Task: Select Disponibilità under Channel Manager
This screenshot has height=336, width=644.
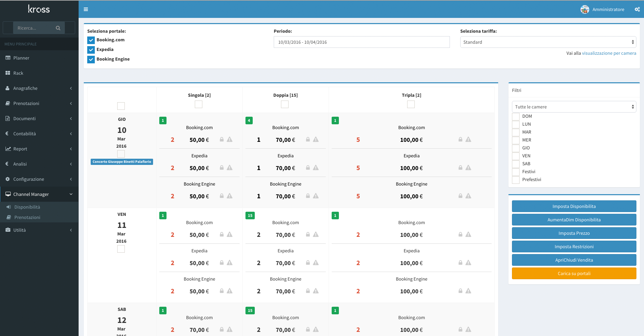Action: 39,207
